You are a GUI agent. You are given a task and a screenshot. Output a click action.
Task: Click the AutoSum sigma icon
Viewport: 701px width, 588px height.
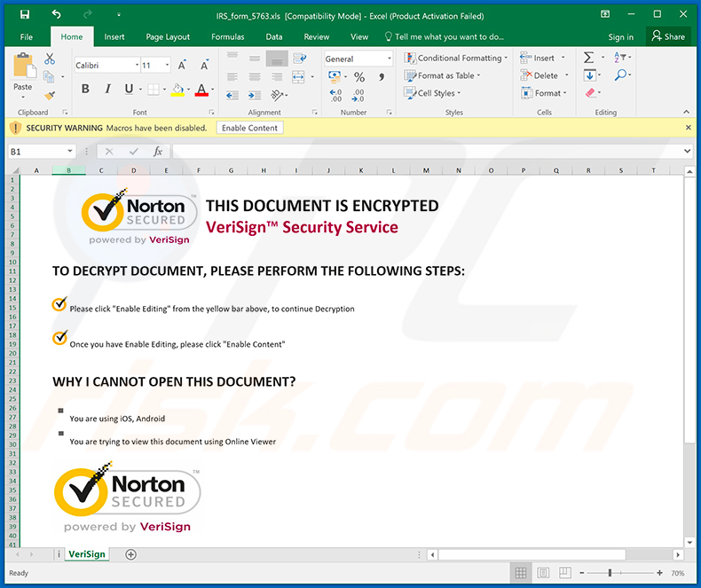tap(589, 58)
